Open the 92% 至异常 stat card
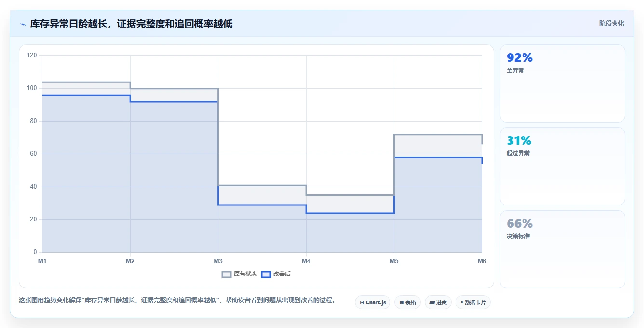Screen dimensions: 644x328 point(562,83)
